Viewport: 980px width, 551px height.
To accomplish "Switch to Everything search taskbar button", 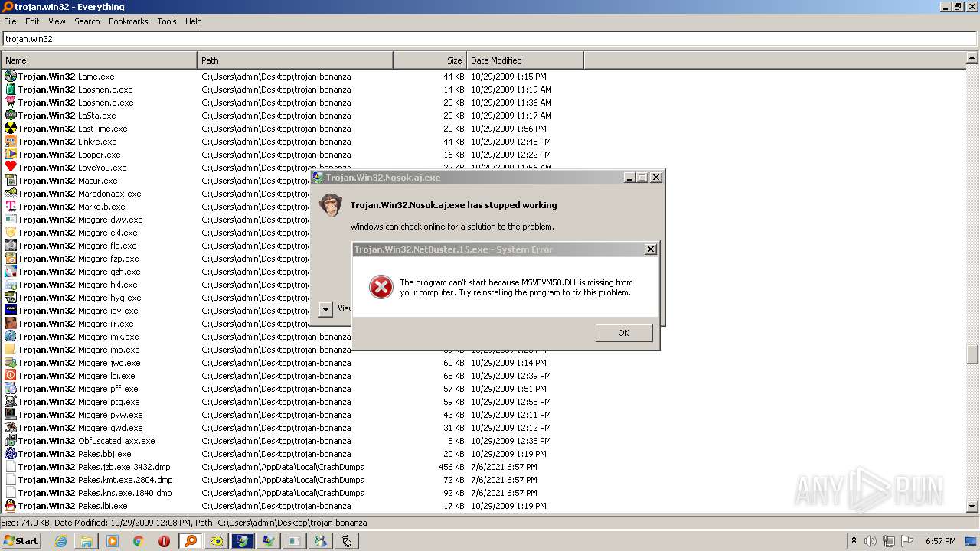I will point(191,541).
